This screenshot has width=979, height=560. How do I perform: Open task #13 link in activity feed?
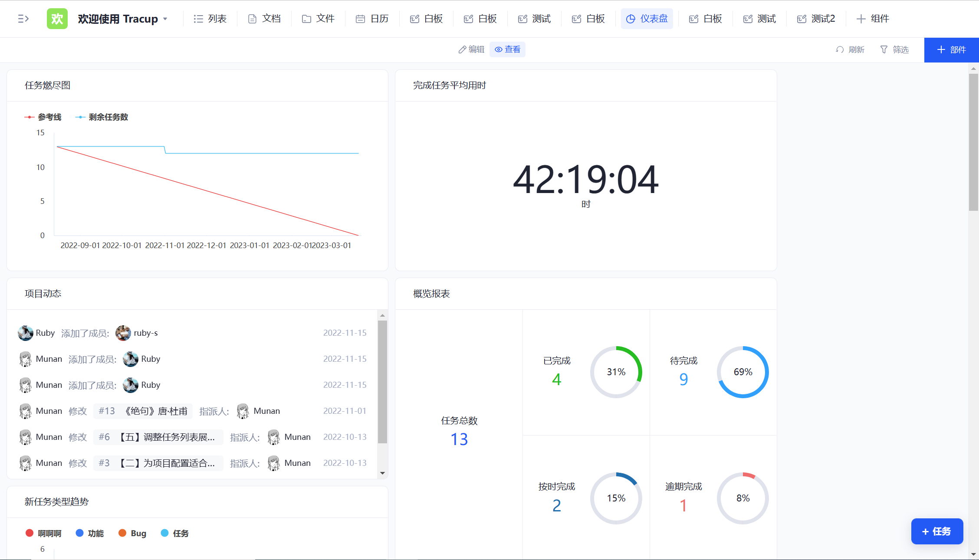tap(143, 411)
